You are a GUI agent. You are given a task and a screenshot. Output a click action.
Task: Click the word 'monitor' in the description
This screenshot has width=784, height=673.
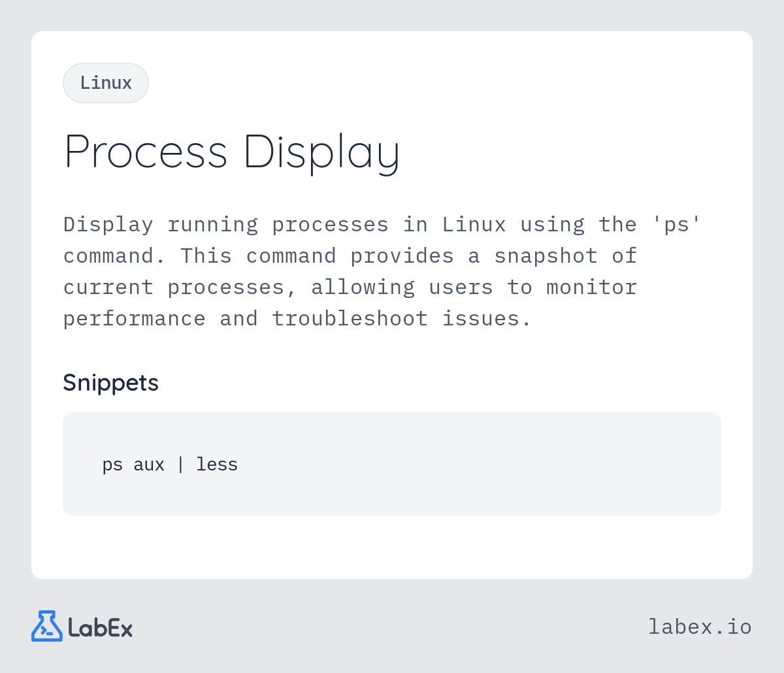pyautogui.click(x=591, y=287)
